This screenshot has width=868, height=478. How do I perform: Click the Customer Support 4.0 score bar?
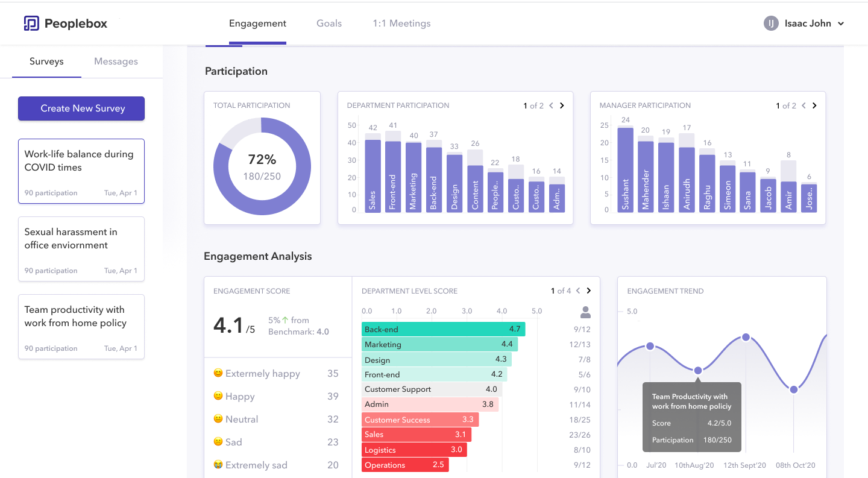pyautogui.click(x=432, y=389)
